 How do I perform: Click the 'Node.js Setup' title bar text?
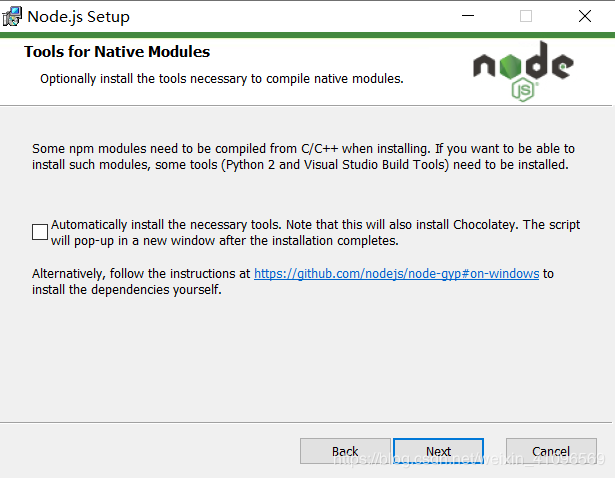click(x=78, y=16)
